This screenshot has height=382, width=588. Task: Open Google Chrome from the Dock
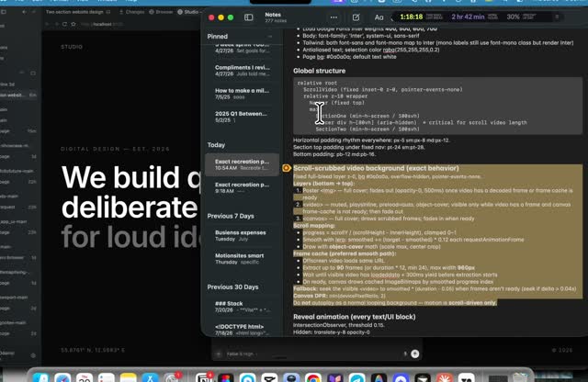point(313,377)
